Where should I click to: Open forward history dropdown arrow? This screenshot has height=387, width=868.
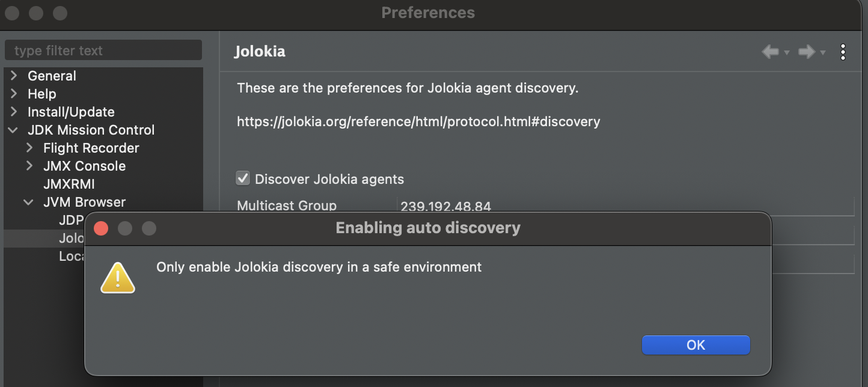(x=822, y=53)
